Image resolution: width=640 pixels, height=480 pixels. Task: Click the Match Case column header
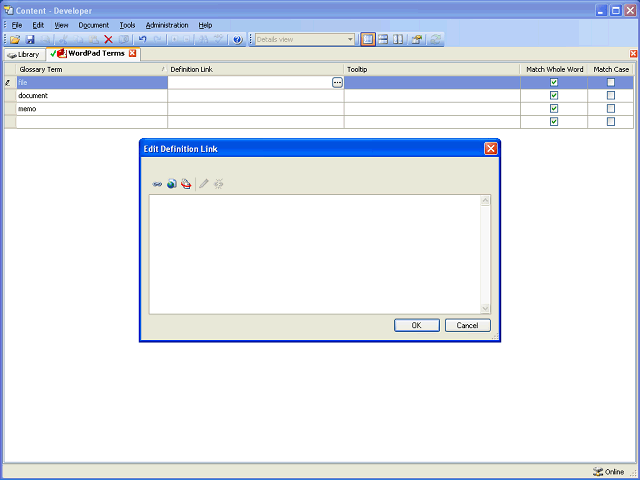[x=611, y=69]
